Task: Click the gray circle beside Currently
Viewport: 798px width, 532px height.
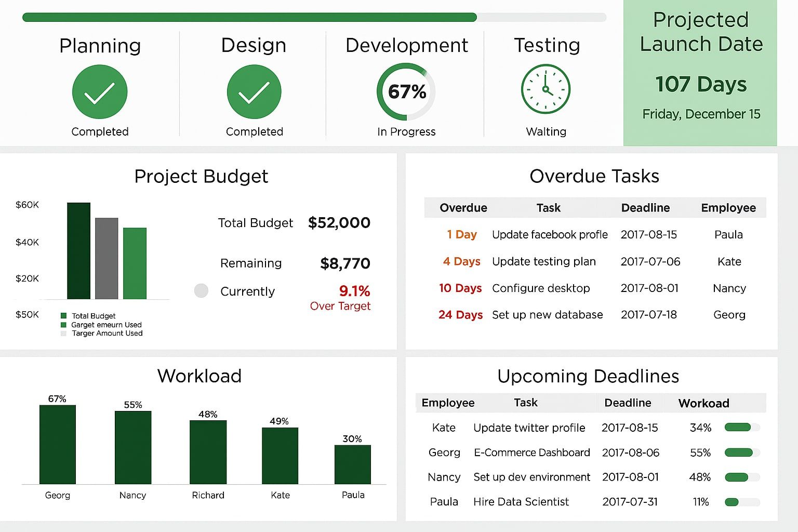Action: (x=201, y=290)
